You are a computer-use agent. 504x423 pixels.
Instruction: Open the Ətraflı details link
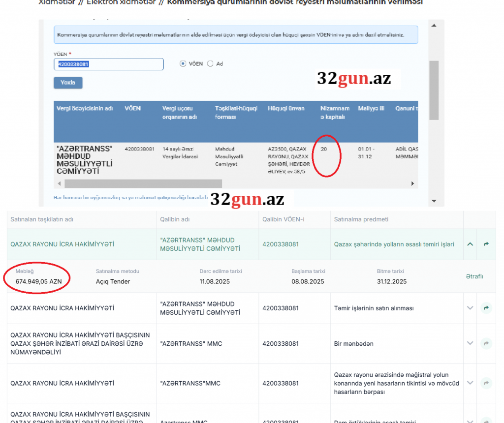[474, 276]
